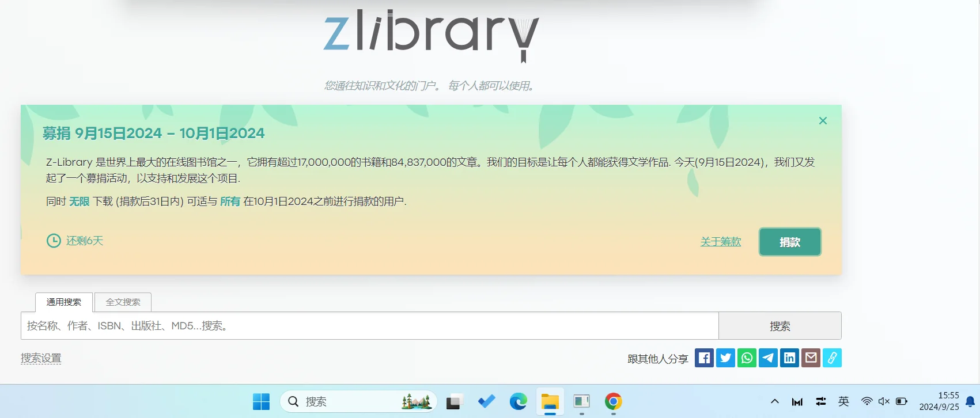
Task: Toggle the 英 input method indicator
Action: tap(843, 401)
